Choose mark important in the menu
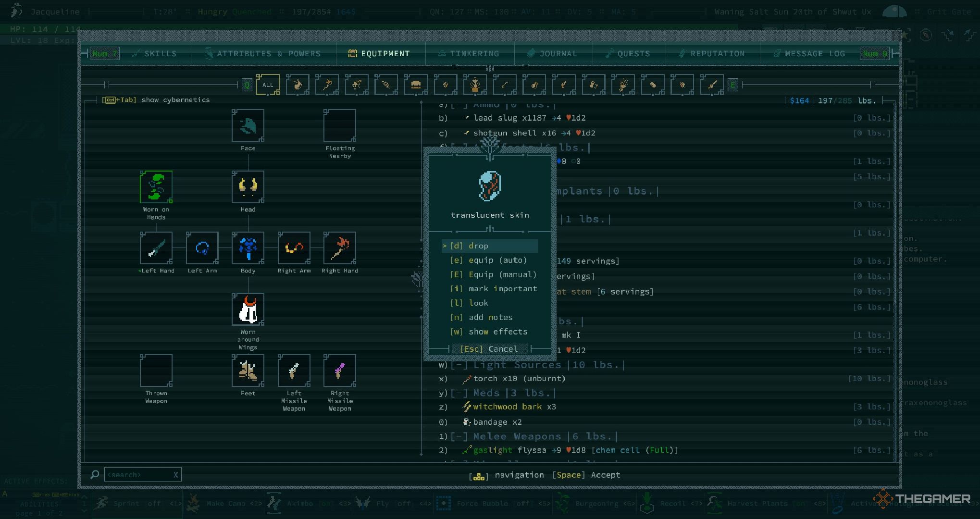The width and height of the screenshot is (980, 519). [x=489, y=289]
